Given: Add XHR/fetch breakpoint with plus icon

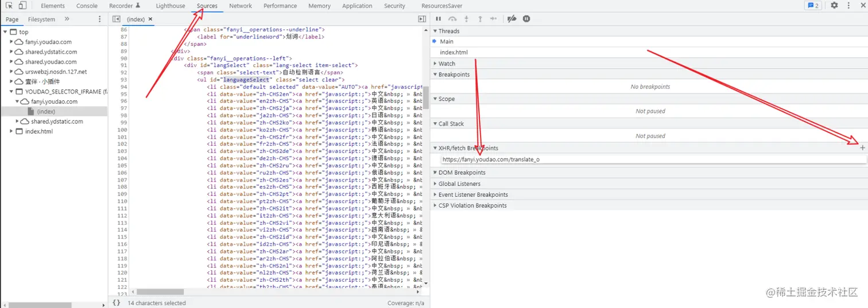Looking at the screenshot, I should 862,148.
